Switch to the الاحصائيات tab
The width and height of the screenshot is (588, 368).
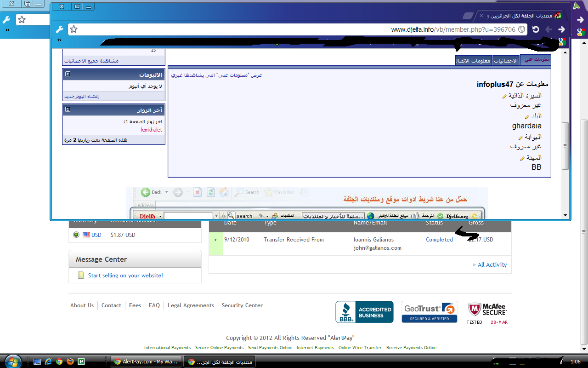pos(506,61)
